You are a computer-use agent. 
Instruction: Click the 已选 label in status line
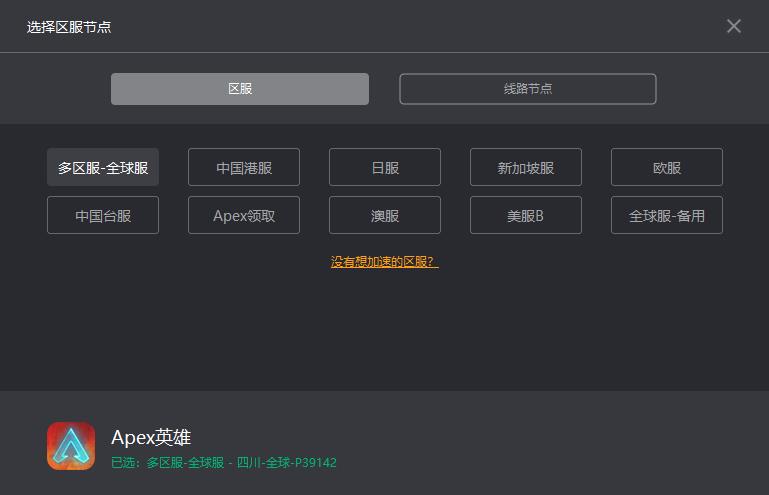click(x=125, y=463)
